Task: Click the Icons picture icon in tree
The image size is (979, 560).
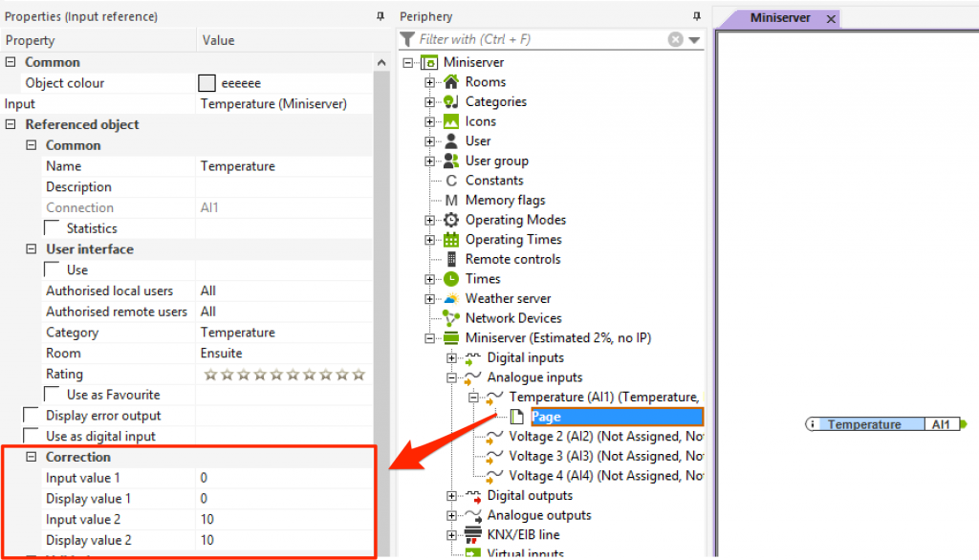Action: point(450,121)
